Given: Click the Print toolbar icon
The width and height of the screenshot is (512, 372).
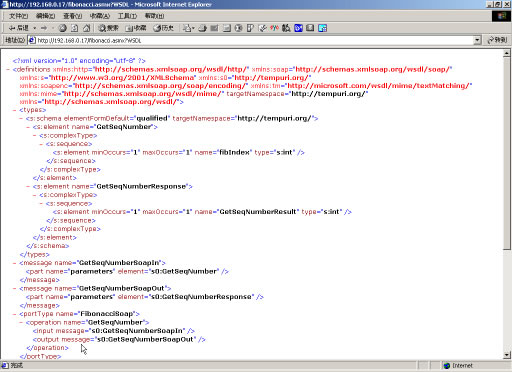Looking at the screenshot, I should pos(202,28).
